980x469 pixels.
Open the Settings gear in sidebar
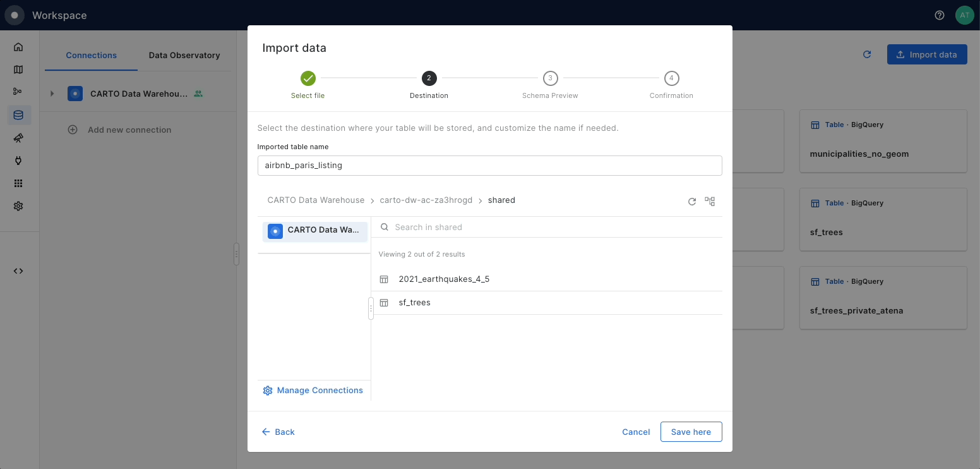pyautogui.click(x=18, y=206)
